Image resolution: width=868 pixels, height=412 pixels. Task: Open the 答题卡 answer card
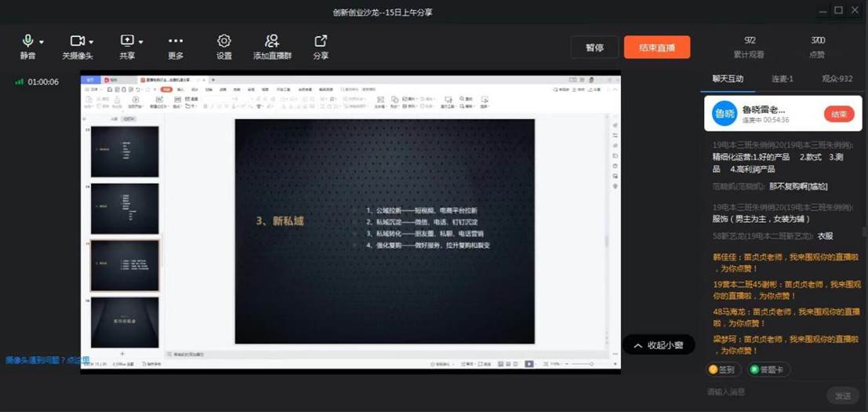[769, 370]
